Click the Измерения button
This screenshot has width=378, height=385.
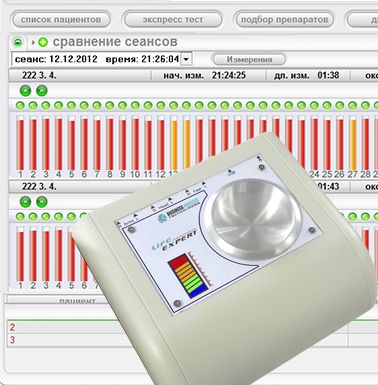[249, 59]
